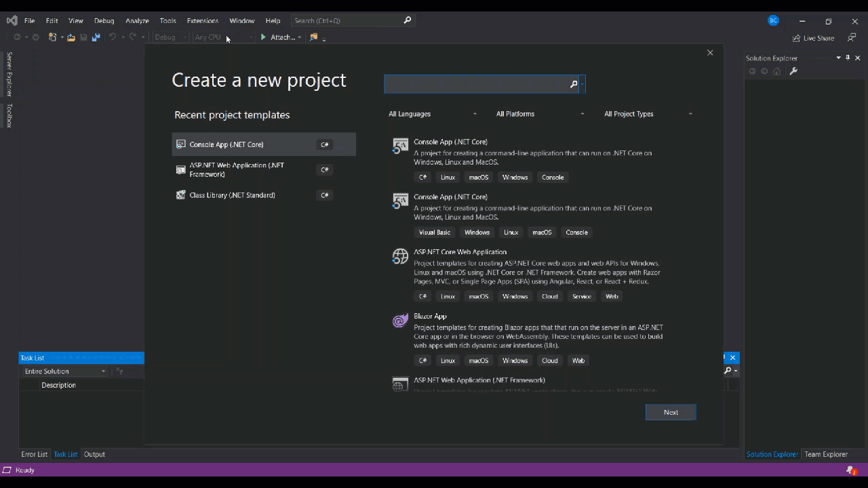
Task: Select recent Class Library (.NET Standard)
Action: 264,195
